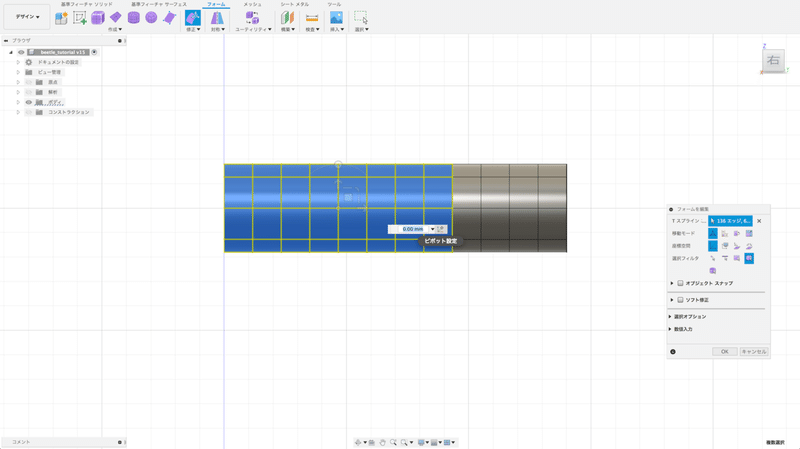The width and height of the screenshot is (800, 449).
Task: Select the view coordinate space icon
Action: [x=725, y=246]
